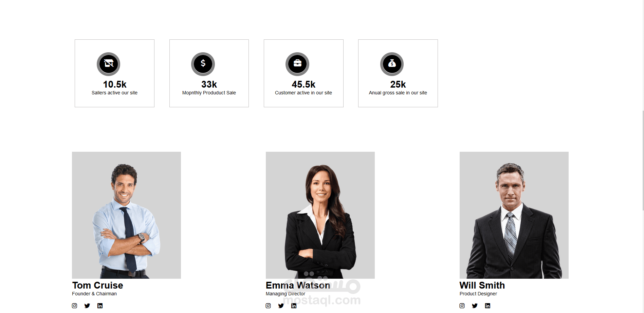Open Emma Watson's Instagram icon
The image size is (644, 313).
point(268,306)
